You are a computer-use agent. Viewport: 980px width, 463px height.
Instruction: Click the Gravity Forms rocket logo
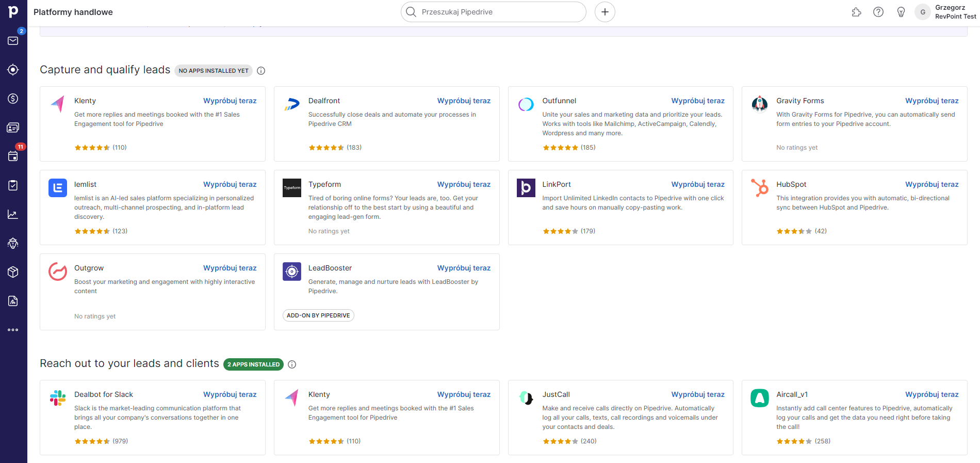point(760,104)
